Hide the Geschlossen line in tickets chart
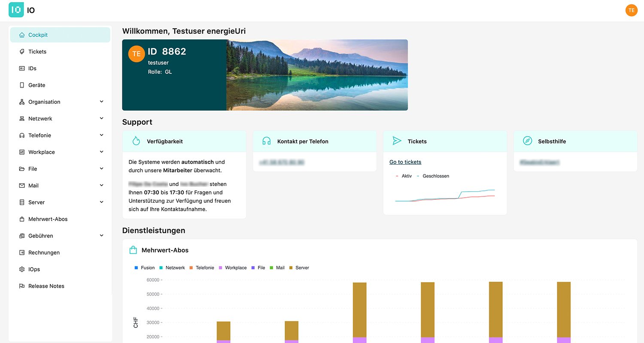Screen dimensions: 644x343 (x=432, y=176)
